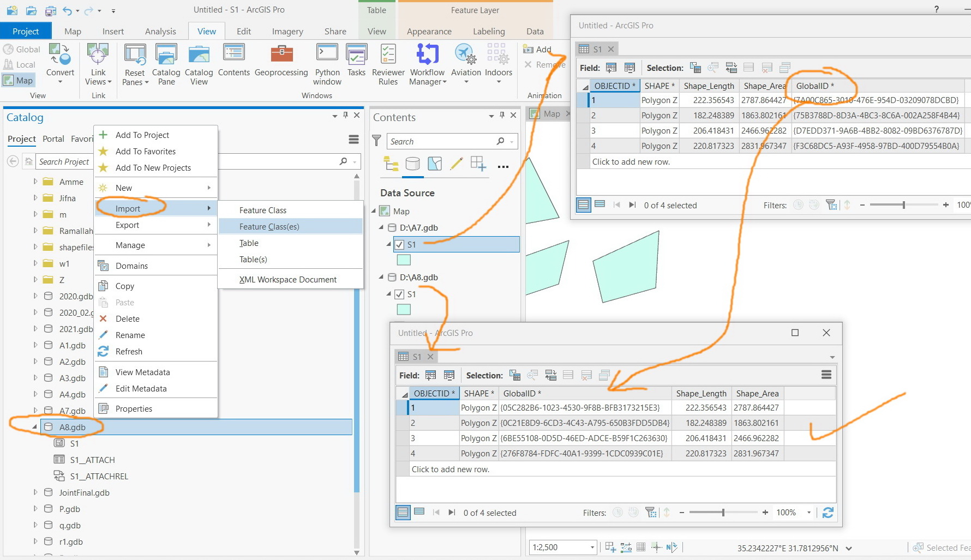Go back in Catalog pane
971x560 pixels.
[x=13, y=161]
